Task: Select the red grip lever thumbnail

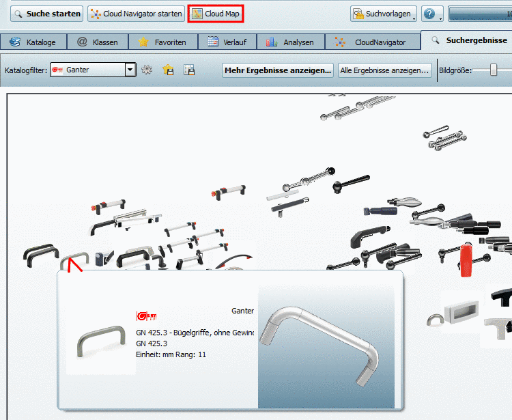Action: tap(466, 260)
